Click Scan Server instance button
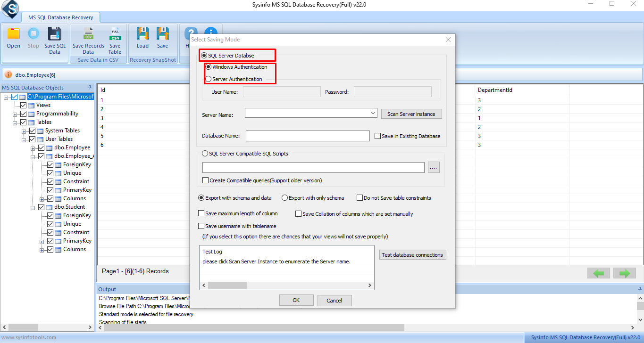Image resolution: width=644 pixels, height=343 pixels. [x=411, y=114]
